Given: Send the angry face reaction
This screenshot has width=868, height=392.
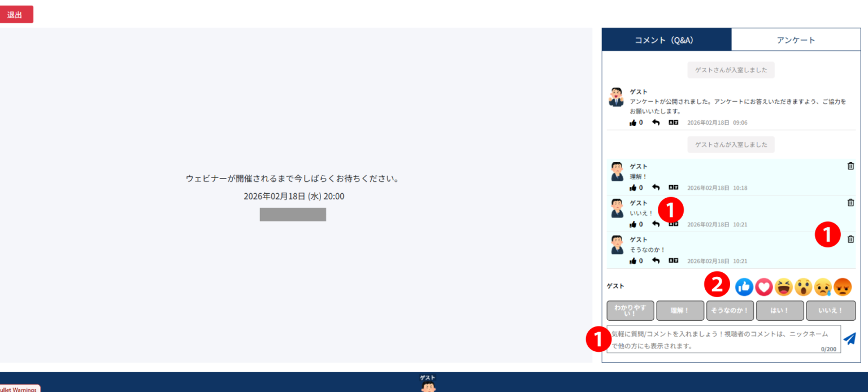Looking at the screenshot, I should click(x=843, y=287).
